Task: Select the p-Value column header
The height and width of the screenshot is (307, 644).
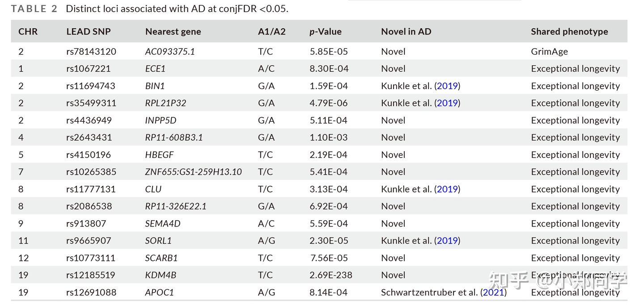Action: pyautogui.click(x=326, y=32)
